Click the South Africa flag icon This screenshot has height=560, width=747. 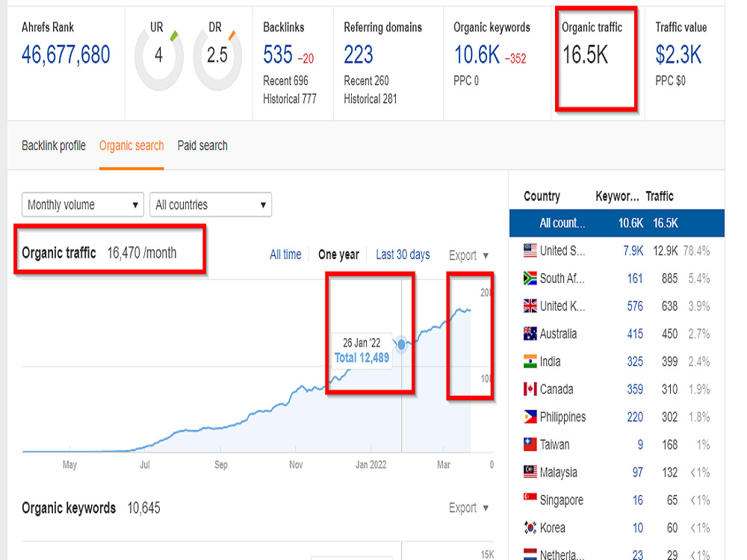(x=530, y=278)
